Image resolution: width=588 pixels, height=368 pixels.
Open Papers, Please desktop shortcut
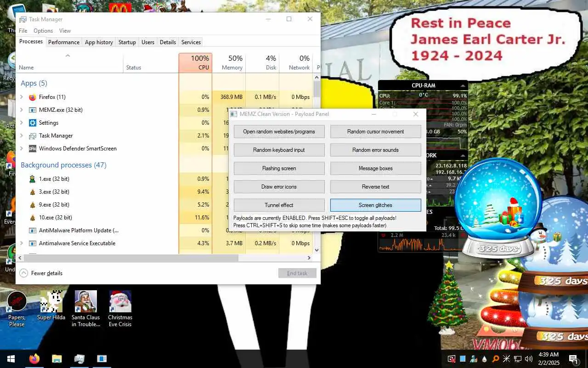click(17, 309)
